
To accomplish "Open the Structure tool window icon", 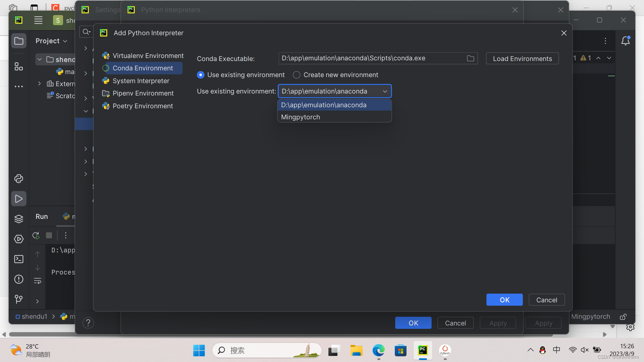I will [x=19, y=66].
